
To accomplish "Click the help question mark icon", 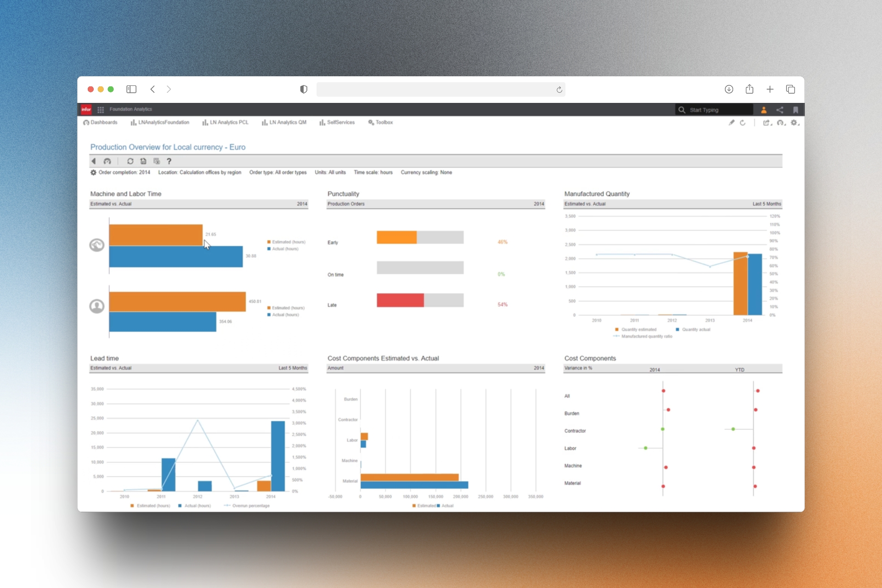I will click(169, 161).
